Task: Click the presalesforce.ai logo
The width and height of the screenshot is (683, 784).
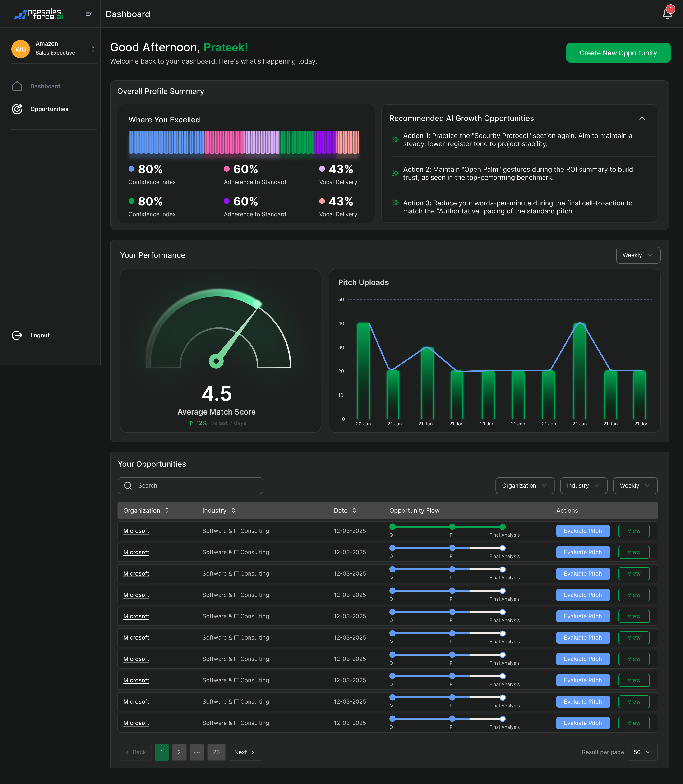Action: (x=38, y=14)
